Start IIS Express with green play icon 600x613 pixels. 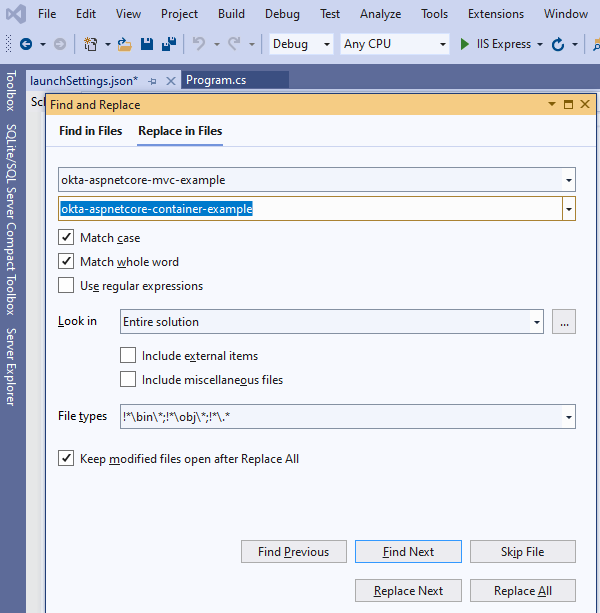coord(465,45)
